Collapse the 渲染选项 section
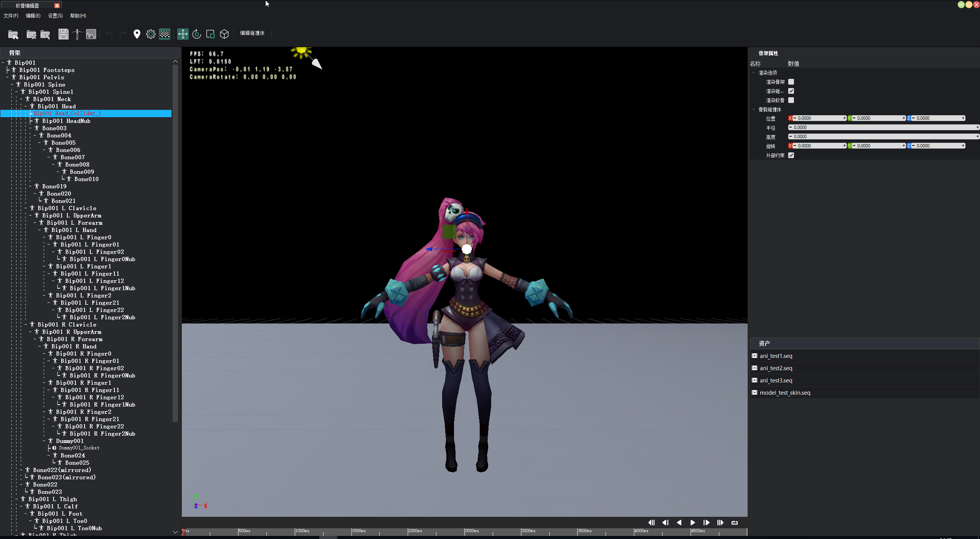 [x=754, y=73]
